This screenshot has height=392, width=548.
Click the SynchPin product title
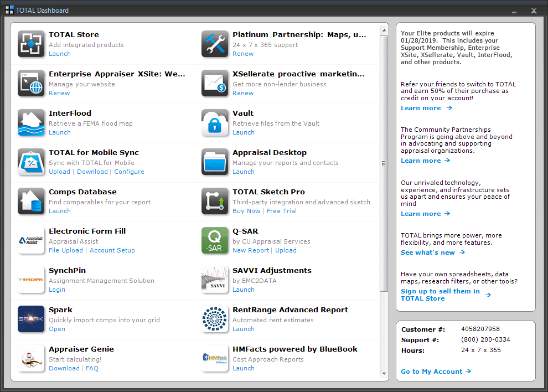click(x=67, y=271)
